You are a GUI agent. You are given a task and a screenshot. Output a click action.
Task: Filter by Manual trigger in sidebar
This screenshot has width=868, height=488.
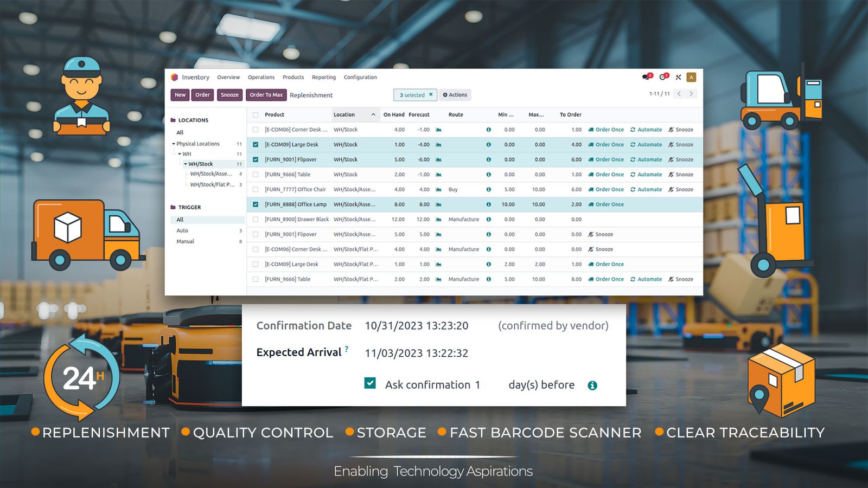click(185, 241)
